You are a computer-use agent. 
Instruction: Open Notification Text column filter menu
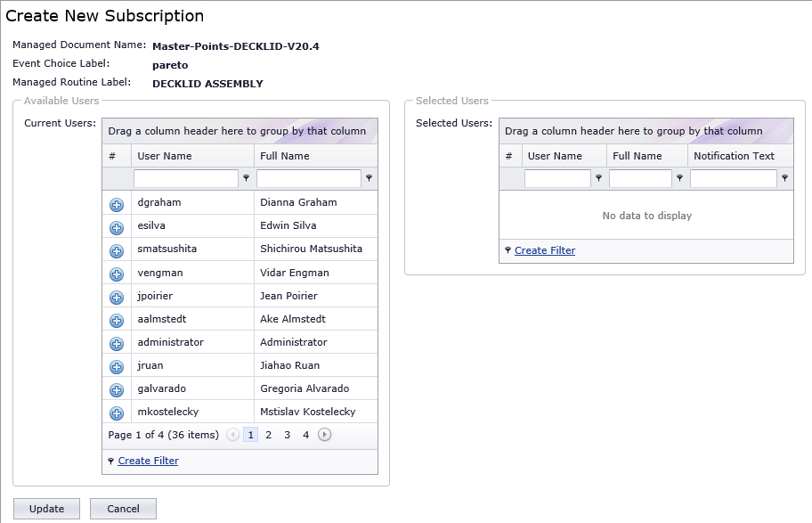pos(785,178)
